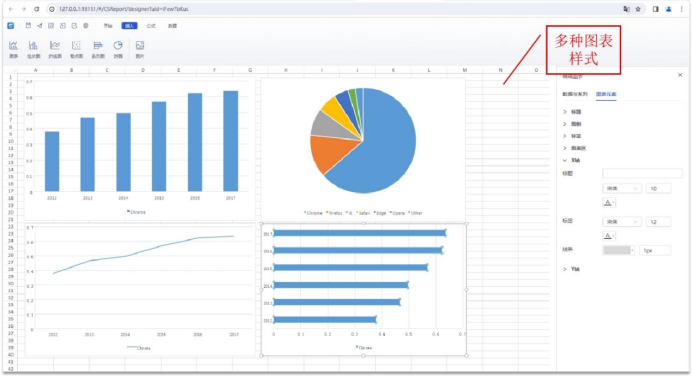Switch to the data and series panel tab

575,94
